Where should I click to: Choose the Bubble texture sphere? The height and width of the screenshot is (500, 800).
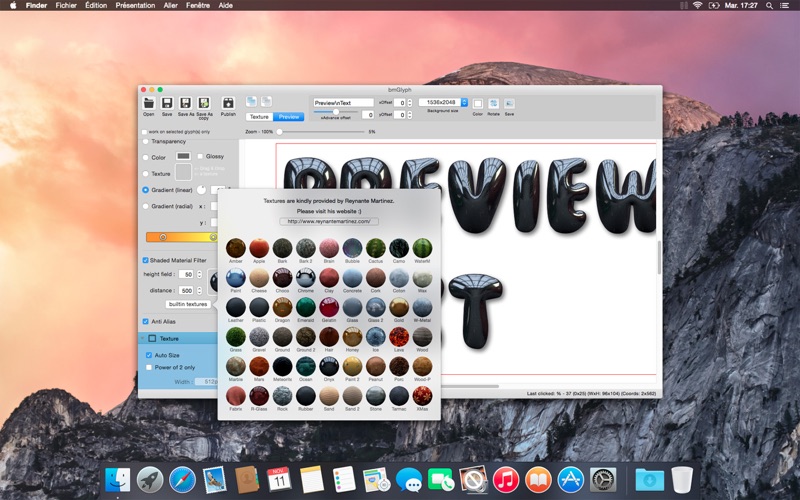[352, 248]
